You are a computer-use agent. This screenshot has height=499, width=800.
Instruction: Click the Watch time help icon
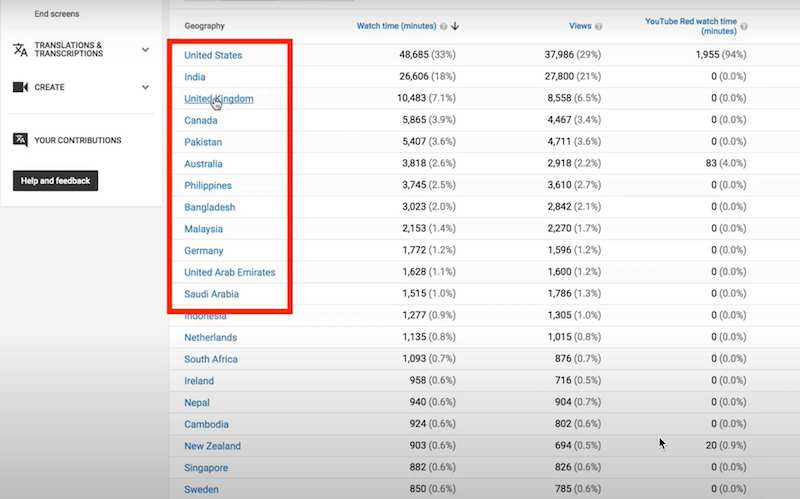[x=443, y=26]
